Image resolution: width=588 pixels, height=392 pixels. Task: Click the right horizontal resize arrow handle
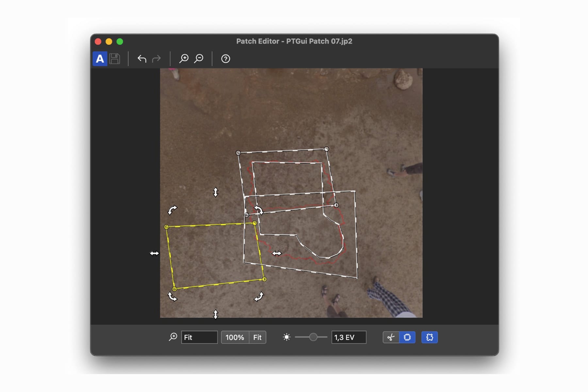277,253
